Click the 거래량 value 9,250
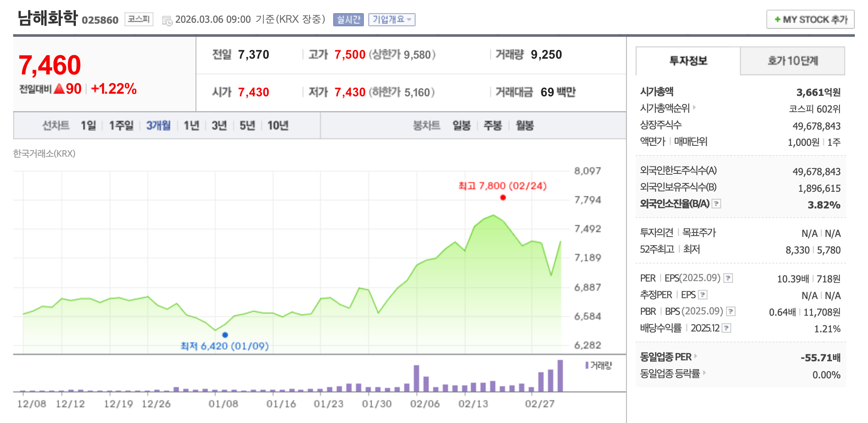 tap(546, 55)
